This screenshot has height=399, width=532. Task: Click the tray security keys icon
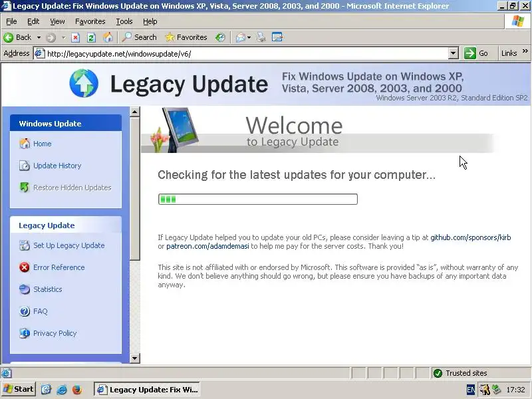coord(484,390)
